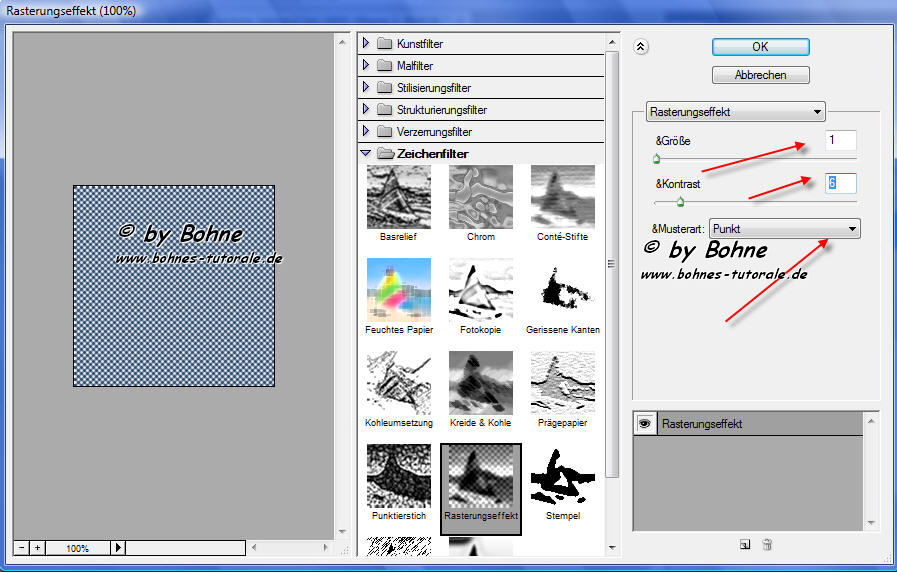Pick the Stempel filter thumbnail

(562, 477)
